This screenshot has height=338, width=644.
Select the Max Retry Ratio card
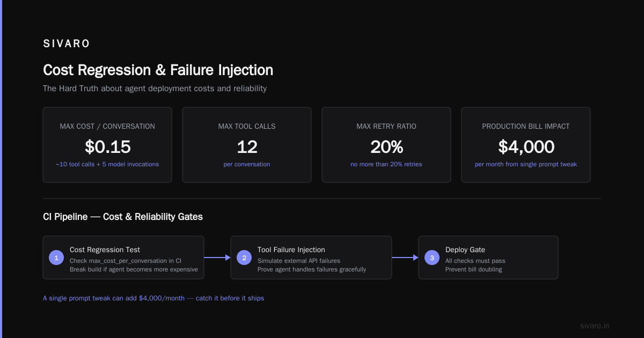click(x=386, y=145)
